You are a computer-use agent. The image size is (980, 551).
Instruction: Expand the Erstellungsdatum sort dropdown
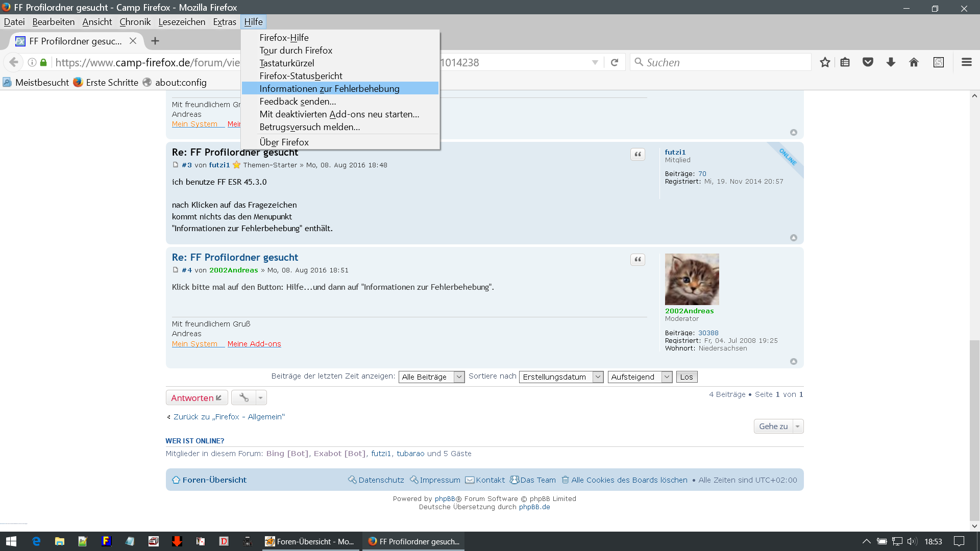(561, 377)
